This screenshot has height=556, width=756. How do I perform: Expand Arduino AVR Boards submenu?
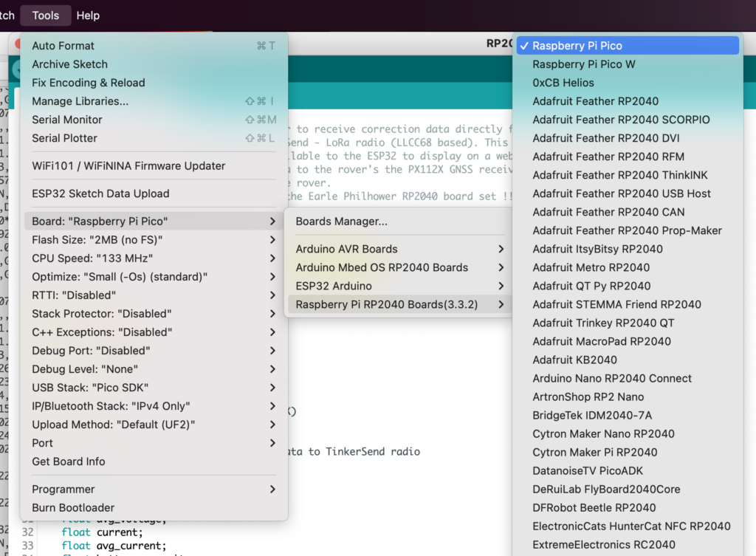point(399,249)
